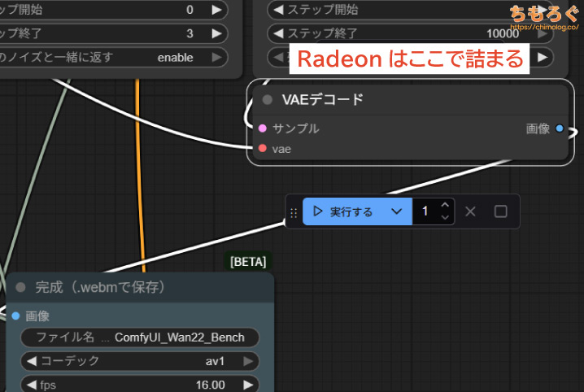The height and width of the screenshot is (392, 584).
Task: Edit the ファイル名 field ComfyUI_Wan22_Bench
Action: 140,338
